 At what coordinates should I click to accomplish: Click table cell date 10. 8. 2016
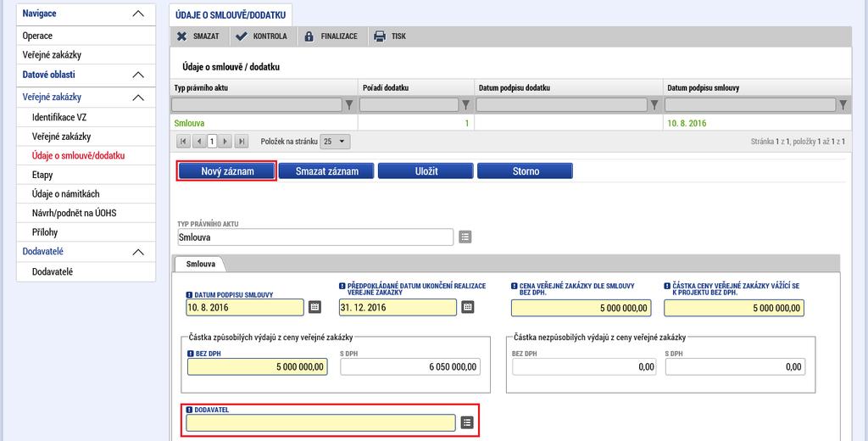687,124
